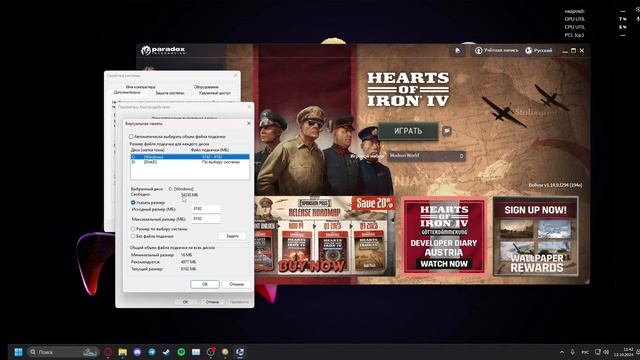The height and width of the screenshot is (360, 640).
Task: Click the launcher version number text
Action: click(x=556, y=185)
